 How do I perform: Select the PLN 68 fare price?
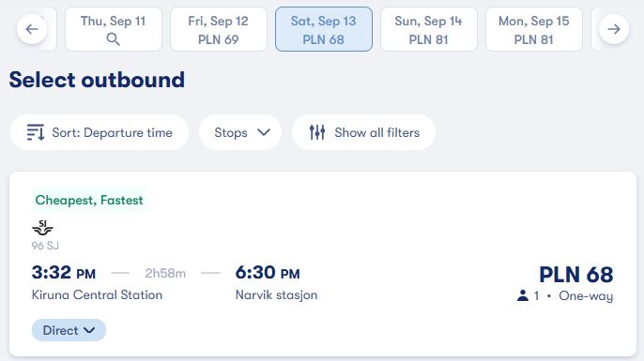click(575, 274)
